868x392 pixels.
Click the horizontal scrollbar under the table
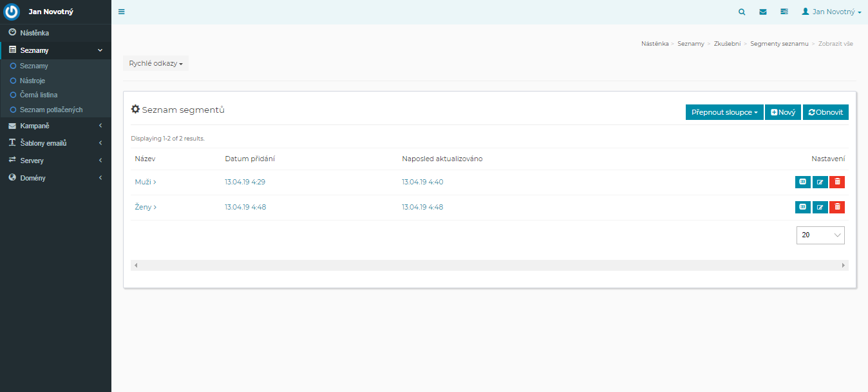click(489, 265)
